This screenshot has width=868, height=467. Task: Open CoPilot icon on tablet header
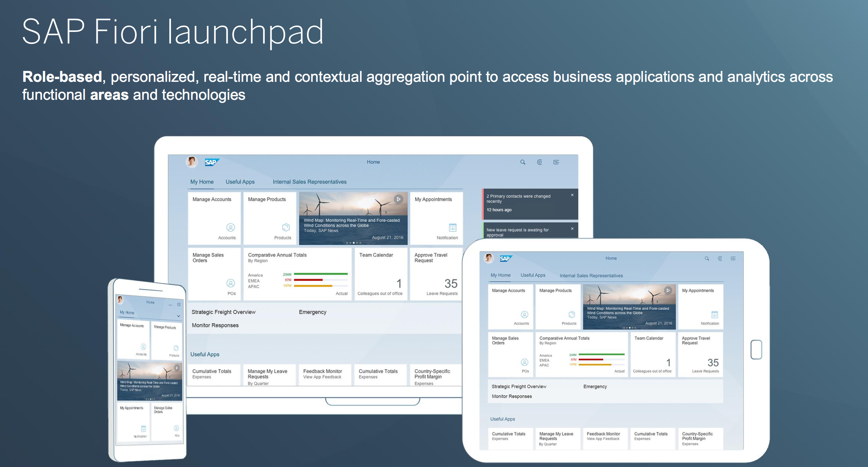point(720,258)
